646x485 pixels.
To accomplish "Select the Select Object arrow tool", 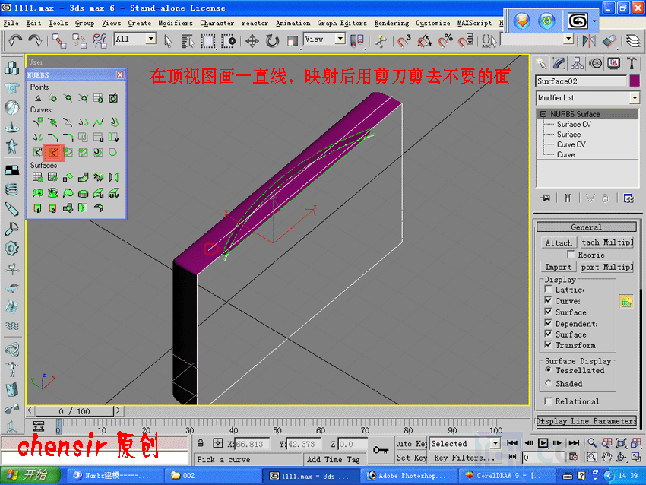I will coord(168,41).
